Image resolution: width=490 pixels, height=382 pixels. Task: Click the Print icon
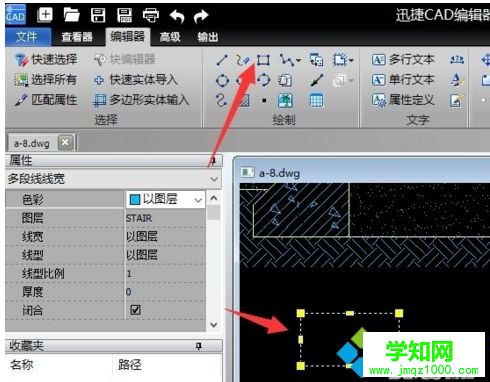point(151,15)
